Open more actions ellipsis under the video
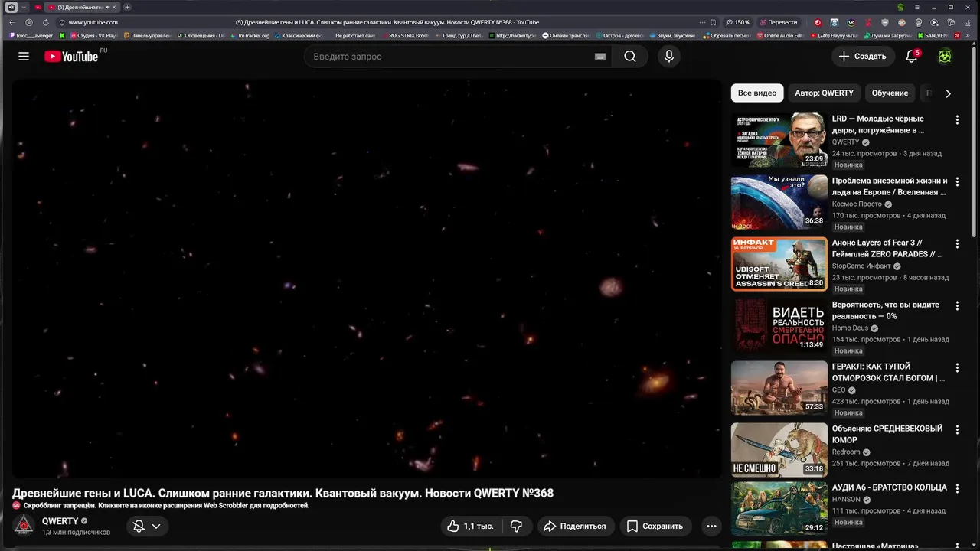This screenshot has height=551, width=980. pos(711,526)
